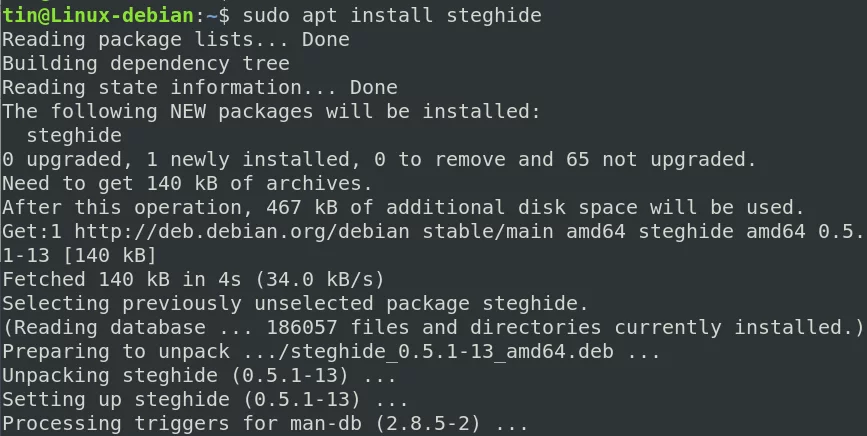Click 'Processing triggers for man-db' line

265,423
